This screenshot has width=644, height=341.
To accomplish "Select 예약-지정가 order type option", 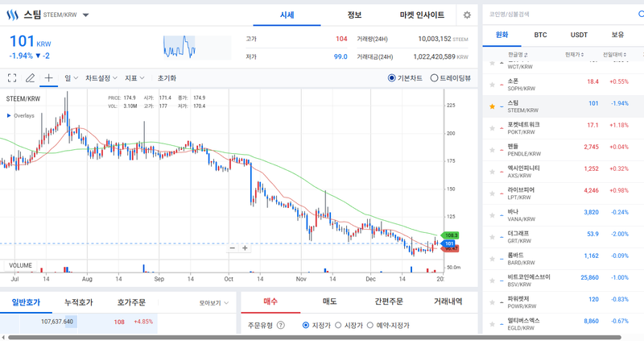I will coord(372,326).
